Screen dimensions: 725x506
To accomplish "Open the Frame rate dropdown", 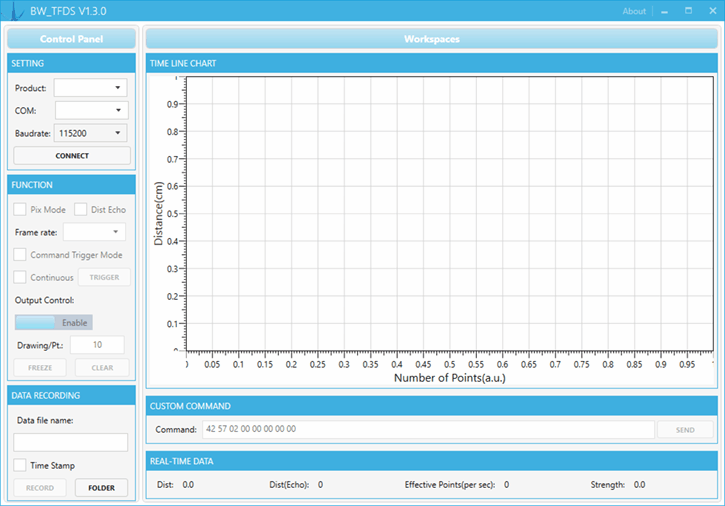I will [x=94, y=232].
